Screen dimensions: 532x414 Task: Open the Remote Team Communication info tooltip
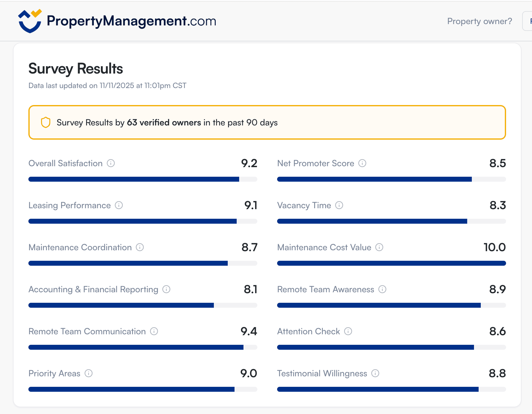[x=154, y=331]
